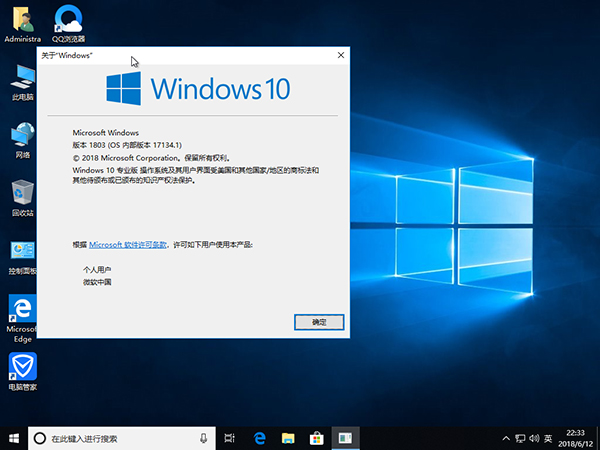Open Microsoft Store from taskbar
This screenshot has width=600, height=450.
[317, 438]
